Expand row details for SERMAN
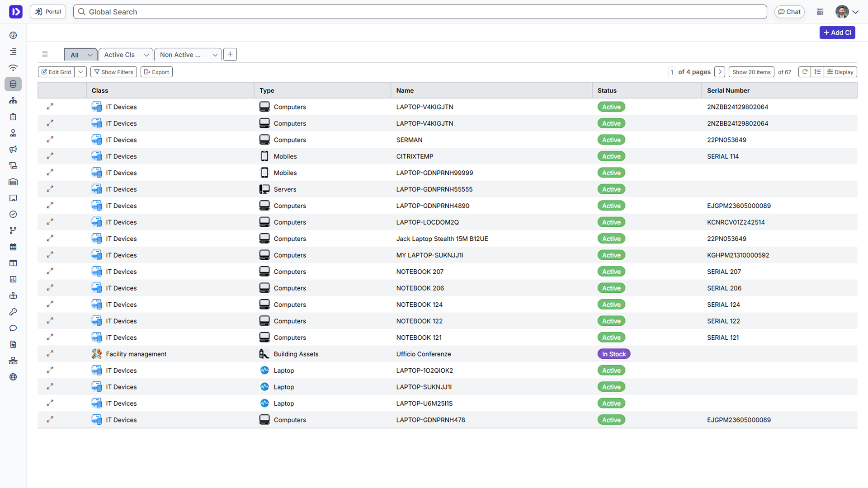The width and height of the screenshot is (868, 488). tap(50, 140)
